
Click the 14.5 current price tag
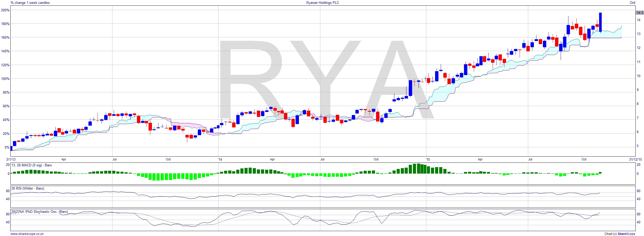640,13
